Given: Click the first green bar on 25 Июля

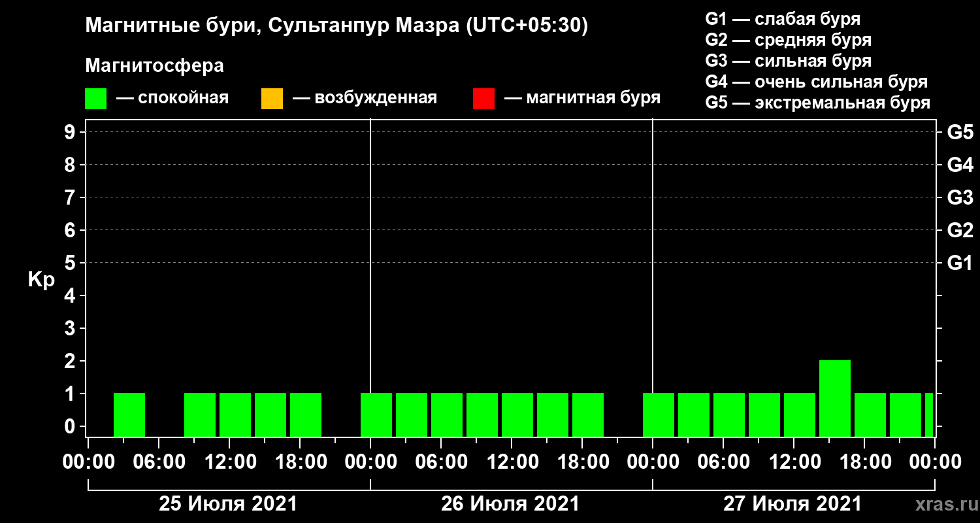Looking at the screenshot, I should coord(129,414).
